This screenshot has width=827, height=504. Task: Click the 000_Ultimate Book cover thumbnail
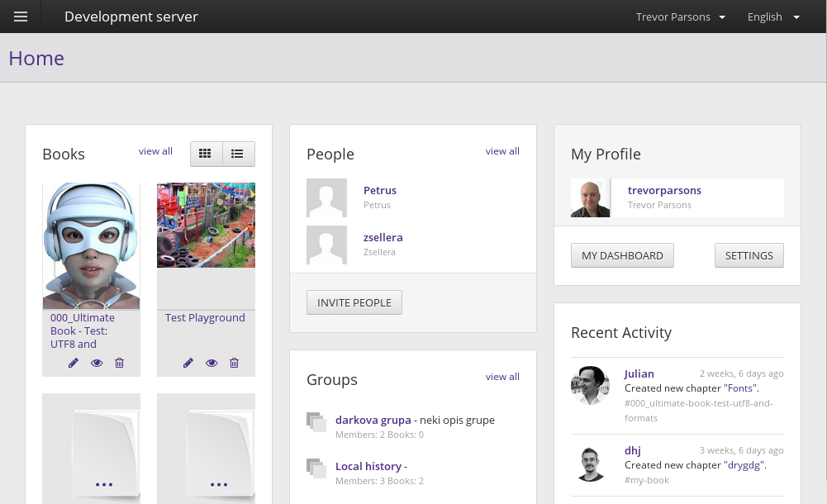[91, 245]
